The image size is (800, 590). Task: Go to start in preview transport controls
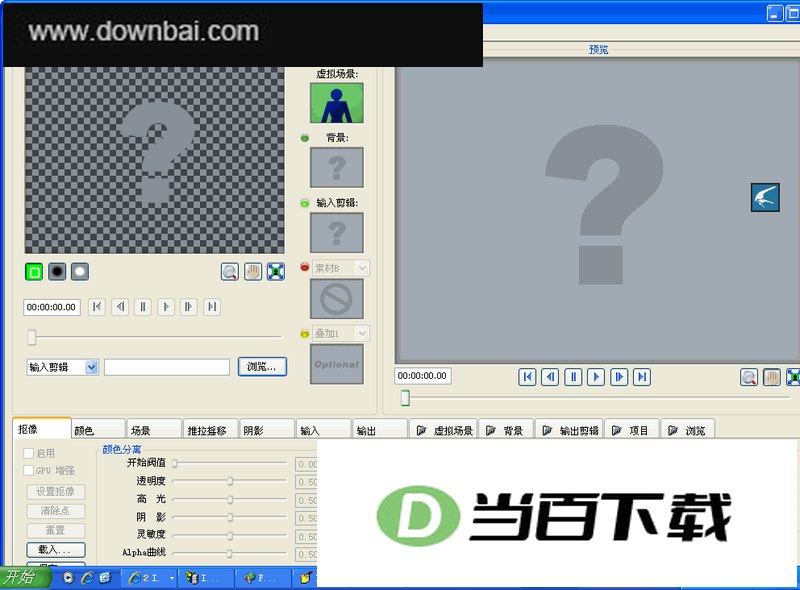pos(527,377)
